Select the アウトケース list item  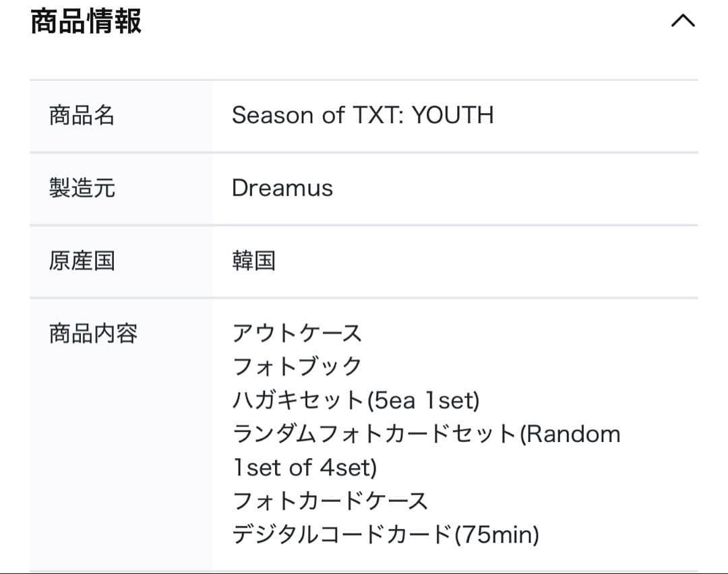297,332
